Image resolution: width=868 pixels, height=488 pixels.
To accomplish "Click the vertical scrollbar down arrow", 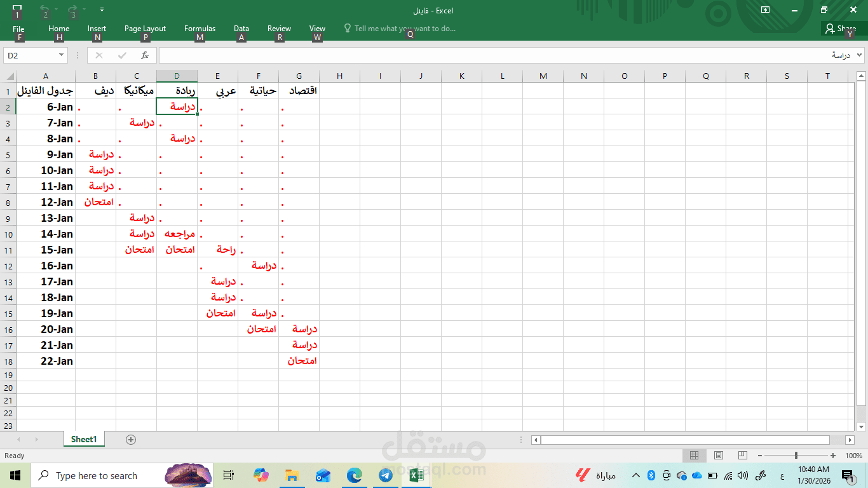I will point(861,426).
